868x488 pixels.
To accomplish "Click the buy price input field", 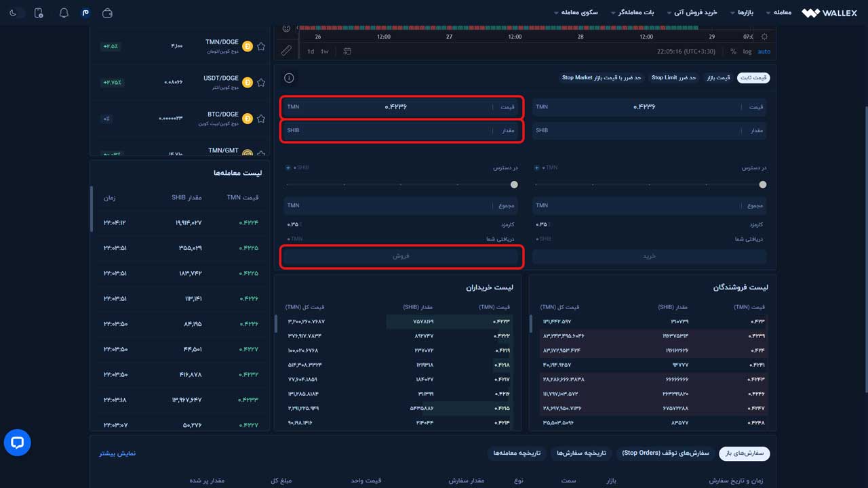I will click(x=650, y=107).
